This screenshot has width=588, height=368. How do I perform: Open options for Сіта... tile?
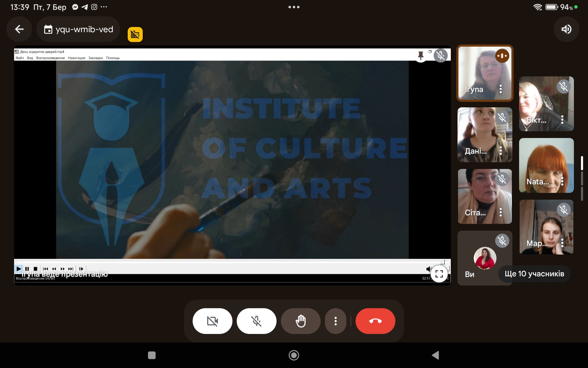point(501,212)
